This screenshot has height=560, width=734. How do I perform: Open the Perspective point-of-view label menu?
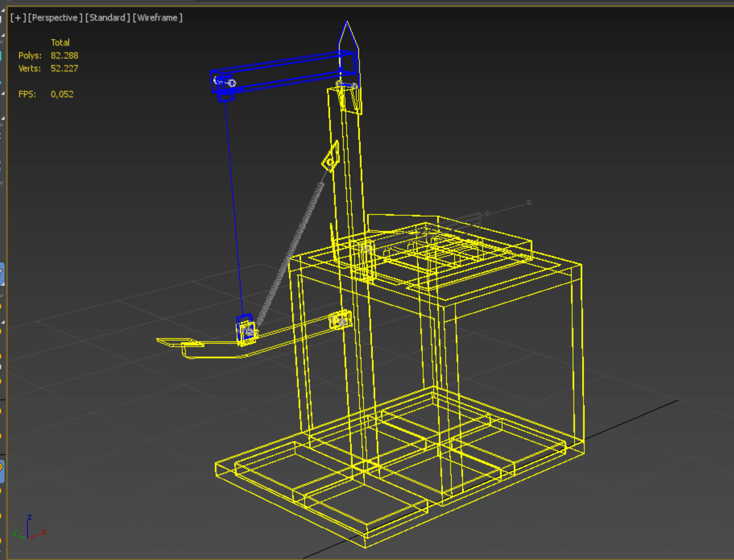55,18
